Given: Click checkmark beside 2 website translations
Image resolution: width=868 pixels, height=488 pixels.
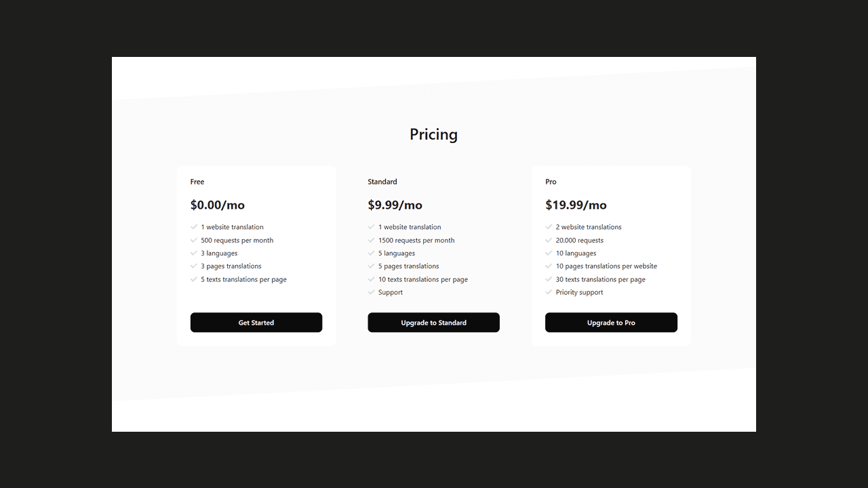Looking at the screenshot, I should (x=549, y=227).
